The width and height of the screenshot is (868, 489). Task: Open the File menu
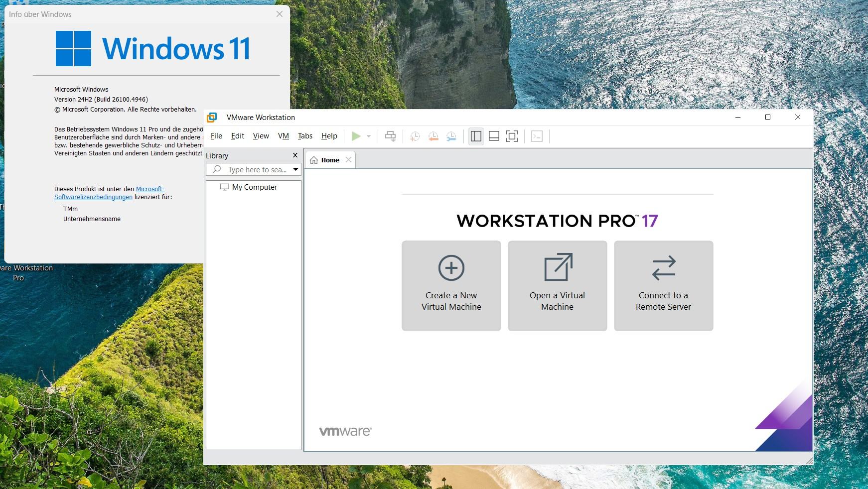pyautogui.click(x=216, y=136)
